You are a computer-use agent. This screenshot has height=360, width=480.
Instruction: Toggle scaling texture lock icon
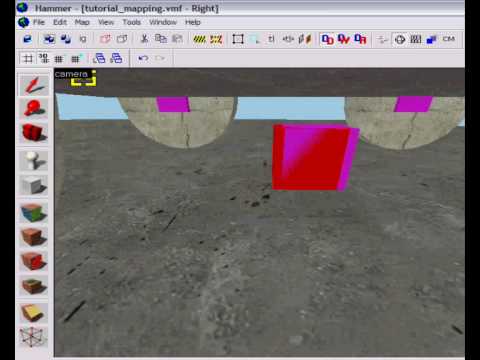coord(288,39)
